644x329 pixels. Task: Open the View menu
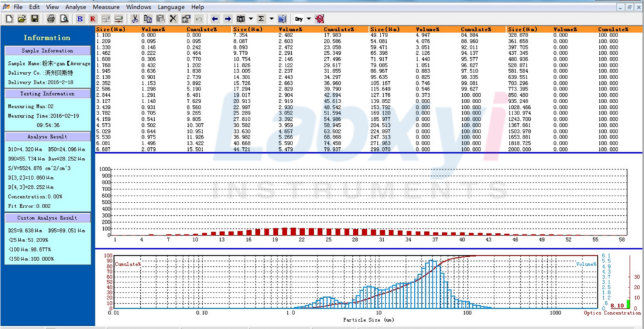point(53,7)
